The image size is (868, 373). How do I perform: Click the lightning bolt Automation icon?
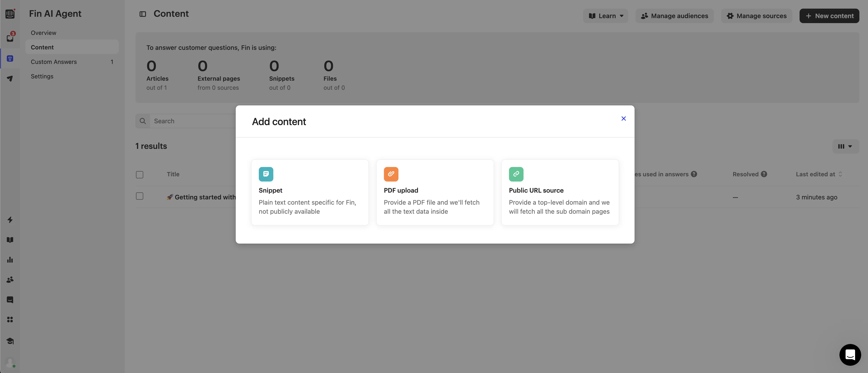tap(10, 220)
